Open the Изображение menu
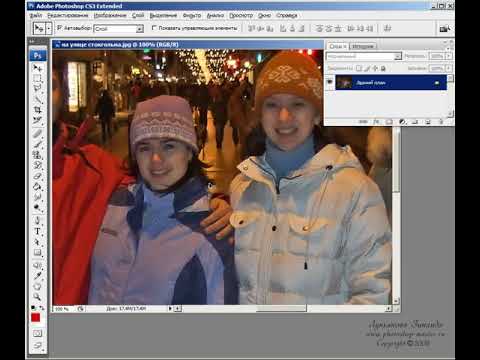 (x=110, y=15)
